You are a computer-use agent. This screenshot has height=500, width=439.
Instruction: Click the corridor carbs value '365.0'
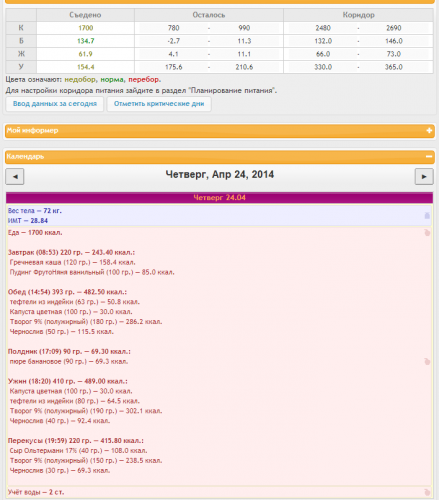[394, 67]
